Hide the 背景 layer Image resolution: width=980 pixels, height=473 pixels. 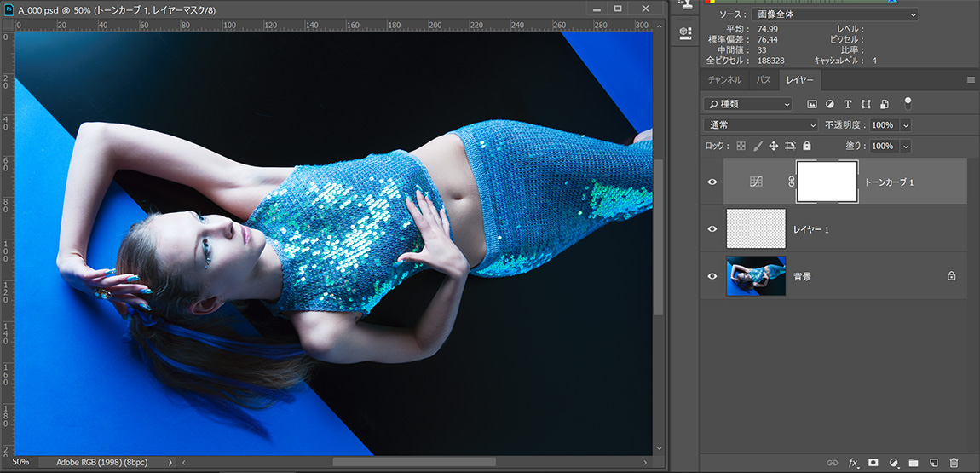712,276
